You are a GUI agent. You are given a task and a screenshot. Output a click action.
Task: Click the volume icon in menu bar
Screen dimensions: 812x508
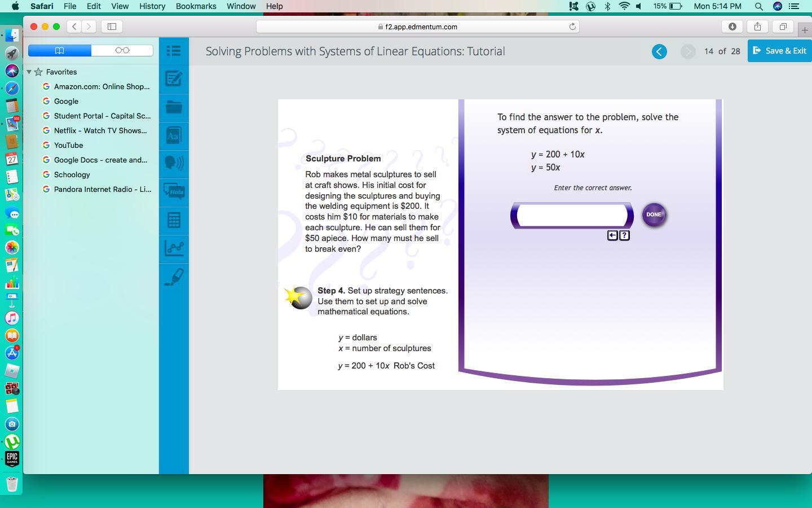click(x=639, y=6)
